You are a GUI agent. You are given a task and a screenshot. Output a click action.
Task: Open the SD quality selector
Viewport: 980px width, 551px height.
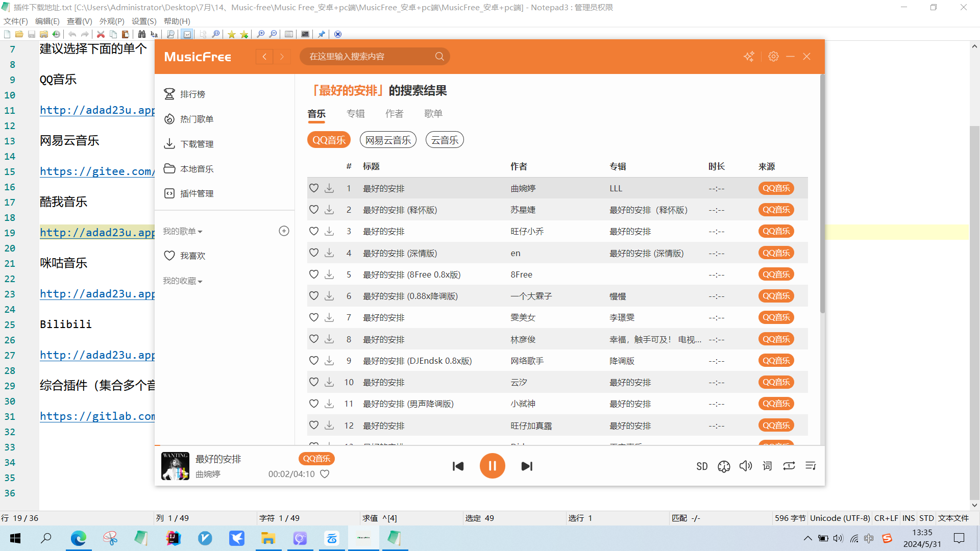click(x=702, y=466)
